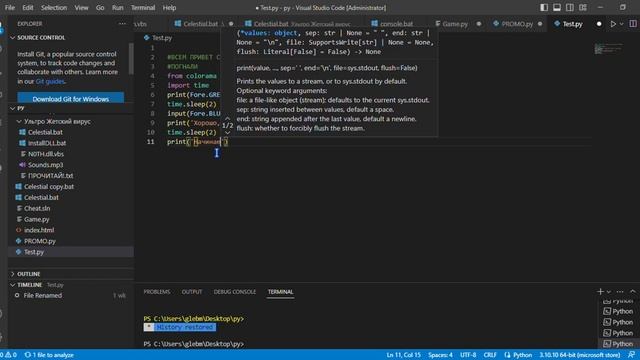Show previous signature overload arrow
This screenshot has width=640, height=360.
tap(227, 118)
